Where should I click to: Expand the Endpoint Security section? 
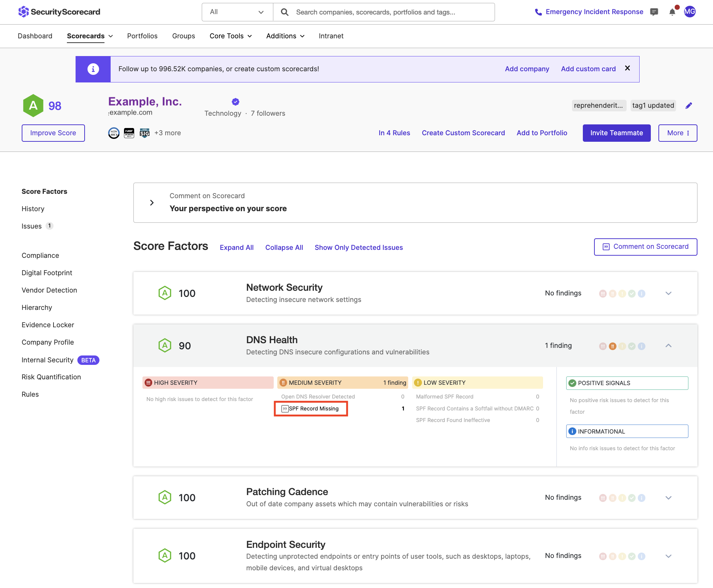pyautogui.click(x=669, y=556)
